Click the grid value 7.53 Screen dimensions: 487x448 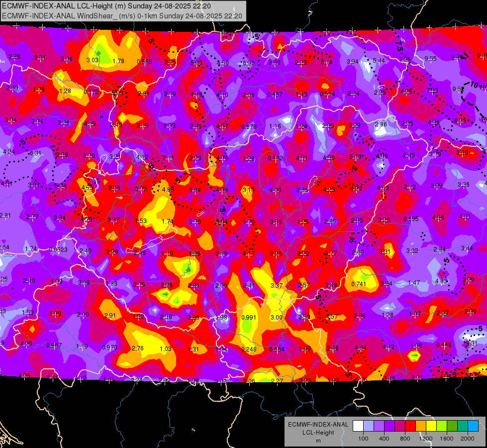pyautogui.click(x=432, y=91)
